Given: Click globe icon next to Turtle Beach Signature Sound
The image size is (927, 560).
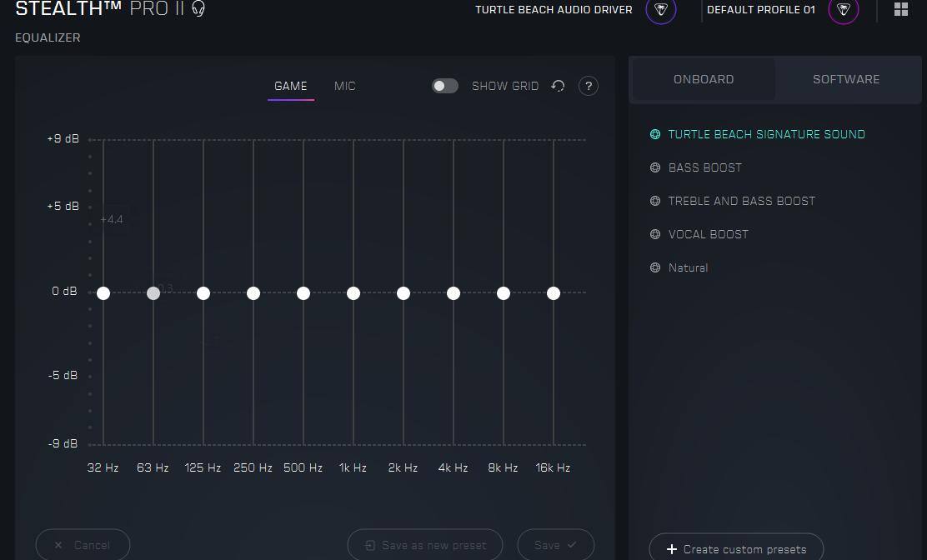Looking at the screenshot, I should pyautogui.click(x=655, y=134).
